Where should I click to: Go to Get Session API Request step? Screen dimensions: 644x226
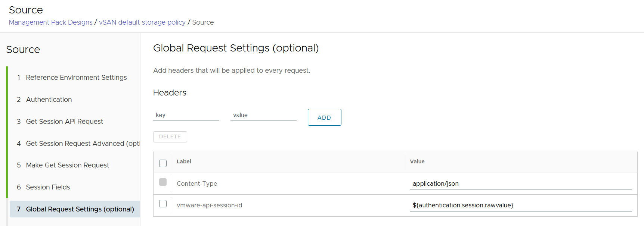pos(64,122)
